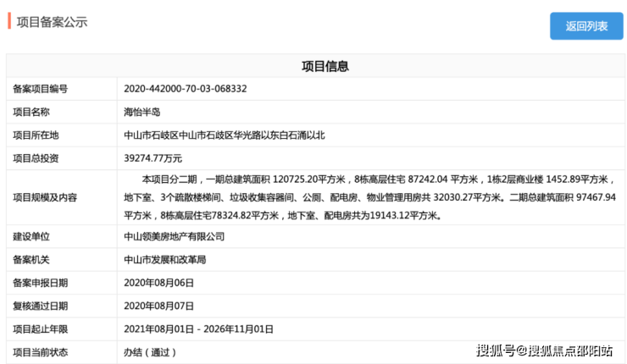Click the 复核通过日期 label cell
Viewport: 627px width, 364px height.
point(62,306)
